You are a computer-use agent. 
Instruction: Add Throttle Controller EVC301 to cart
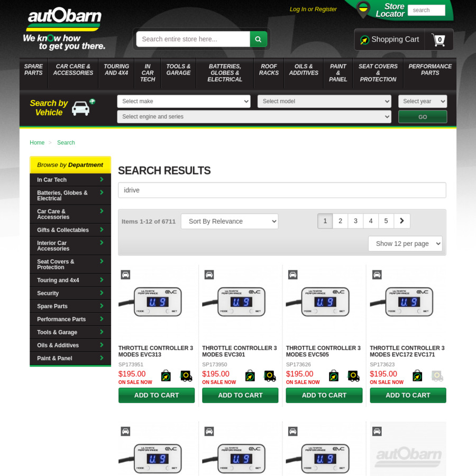click(x=240, y=395)
